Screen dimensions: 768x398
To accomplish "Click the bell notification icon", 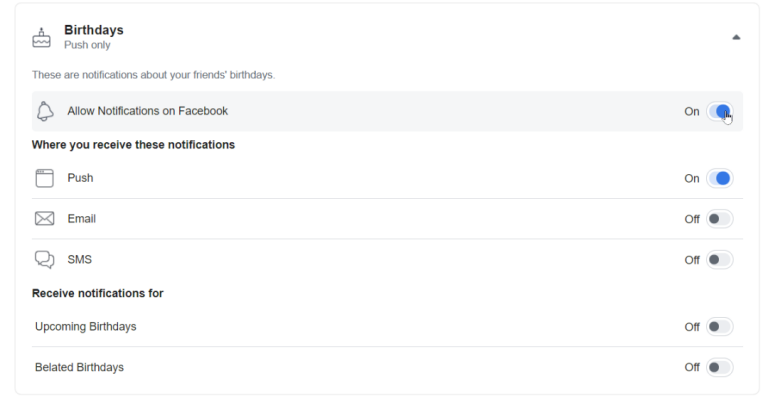I will pyautogui.click(x=45, y=111).
